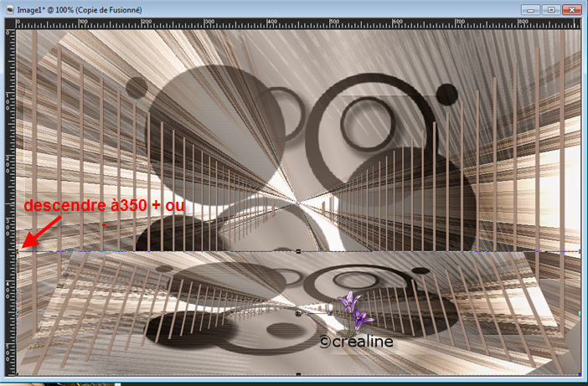Click the small dark circle at upper right
The height and width of the screenshot is (386, 588).
[447, 94]
